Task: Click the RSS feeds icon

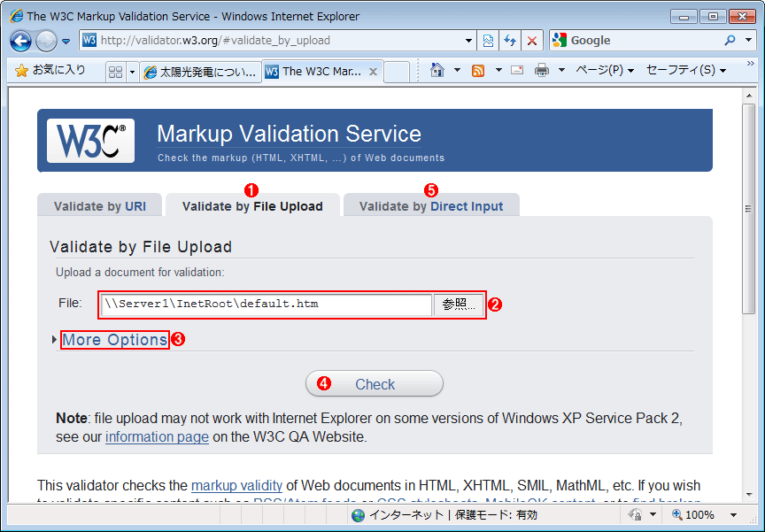Action: (x=478, y=71)
